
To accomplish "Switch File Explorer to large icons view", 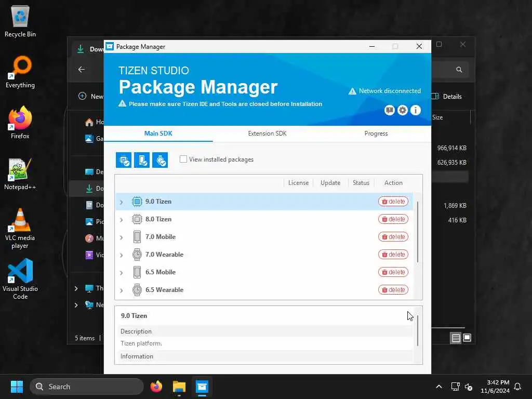I will click(x=467, y=338).
